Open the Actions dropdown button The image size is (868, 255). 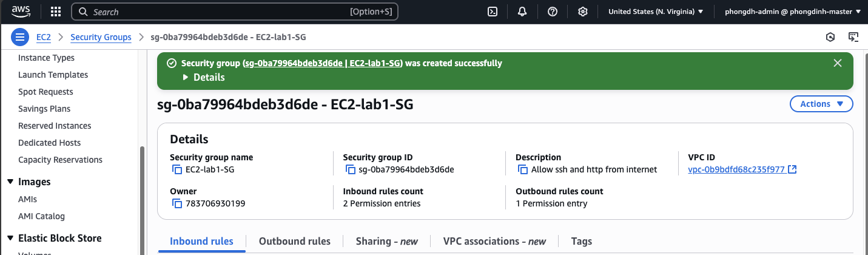coord(821,104)
